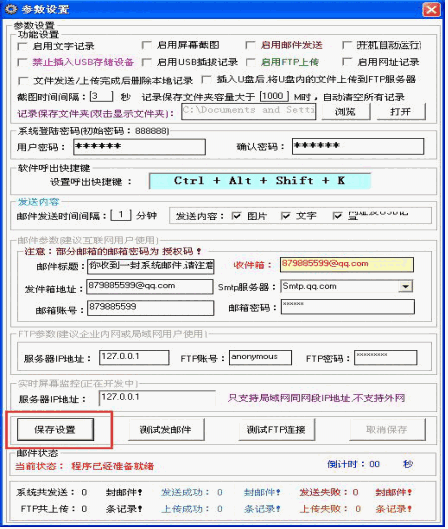Viewport: 448px width, 529px height.
Task: Toggle the 启用网址记录 checkbox
Action: pyautogui.click(x=347, y=62)
